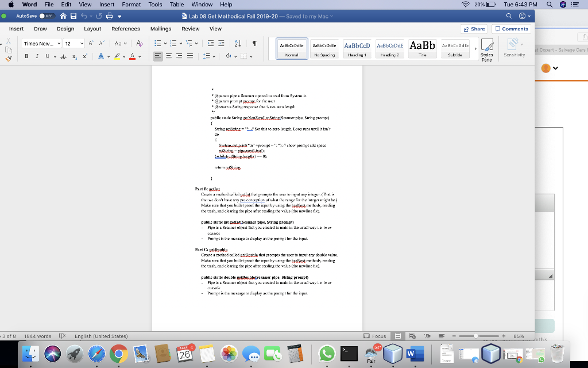
Task: Increase font size with larger A
Action: click(91, 44)
